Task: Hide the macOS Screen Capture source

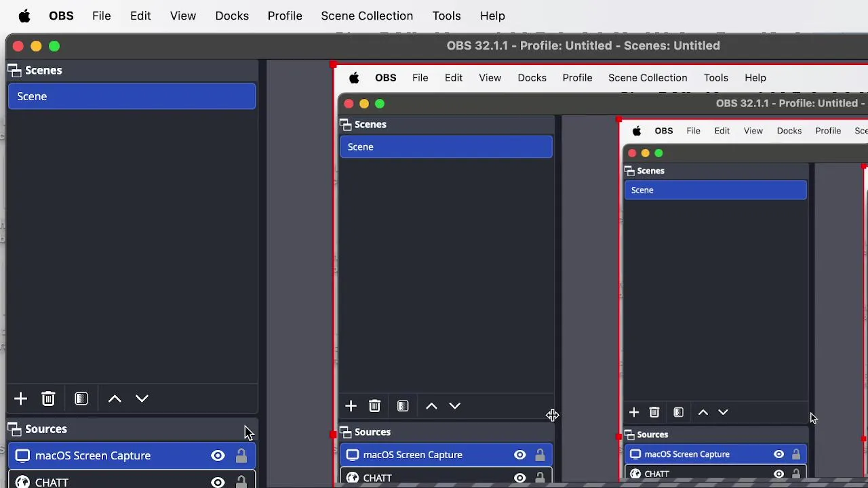Action: [x=218, y=455]
